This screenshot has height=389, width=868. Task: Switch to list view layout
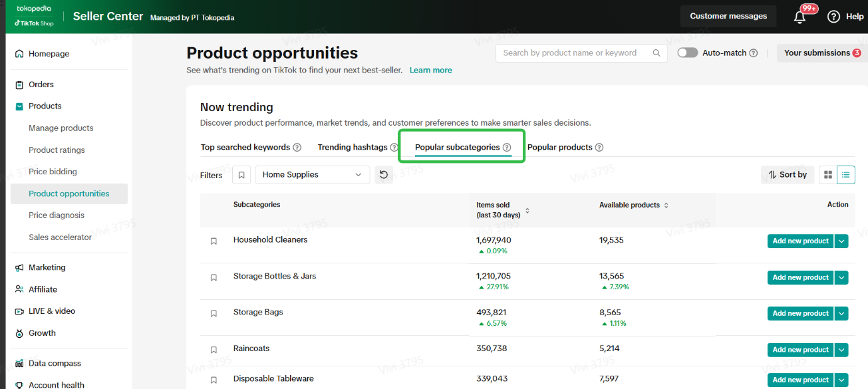(846, 175)
